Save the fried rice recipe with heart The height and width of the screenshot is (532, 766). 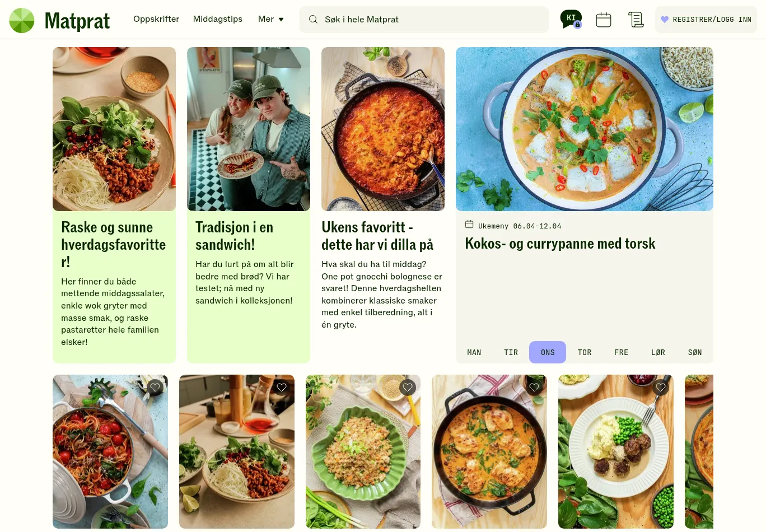click(408, 388)
